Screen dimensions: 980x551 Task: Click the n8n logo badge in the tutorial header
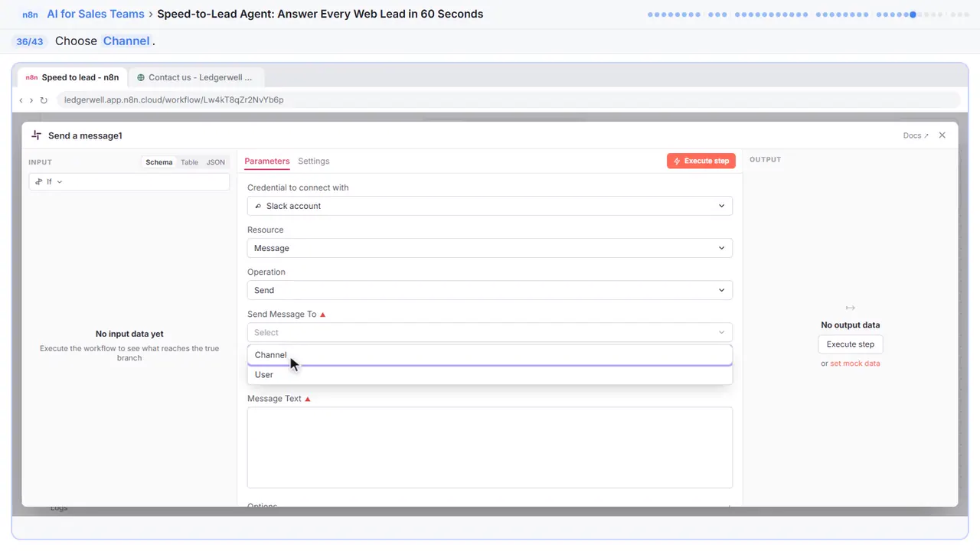click(31, 15)
